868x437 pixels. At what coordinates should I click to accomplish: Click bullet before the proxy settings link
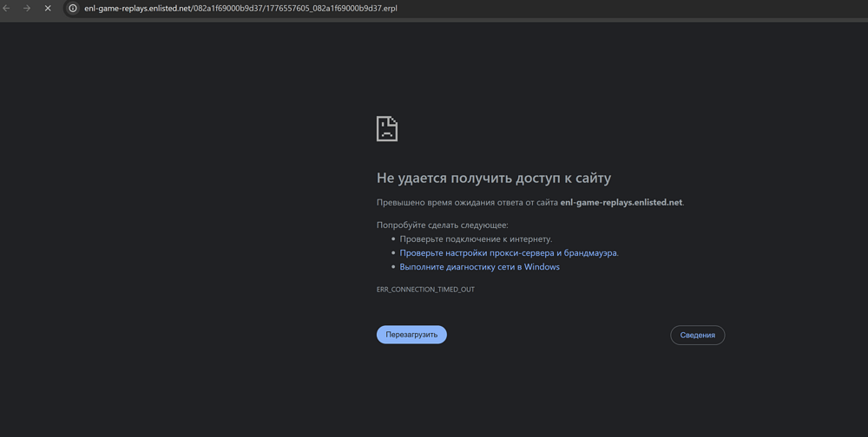pos(393,253)
